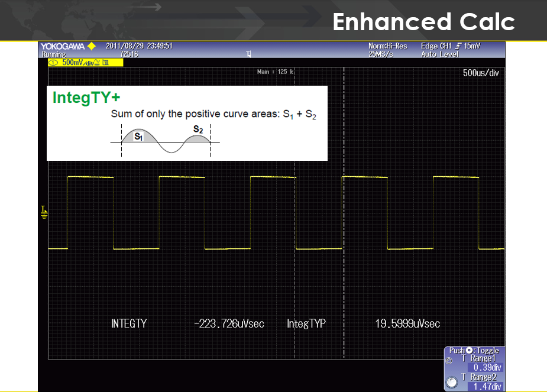The image size is (547, 392).
Task: Click the large T Range2 jog knob icon
Action: [x=452, y=383]
